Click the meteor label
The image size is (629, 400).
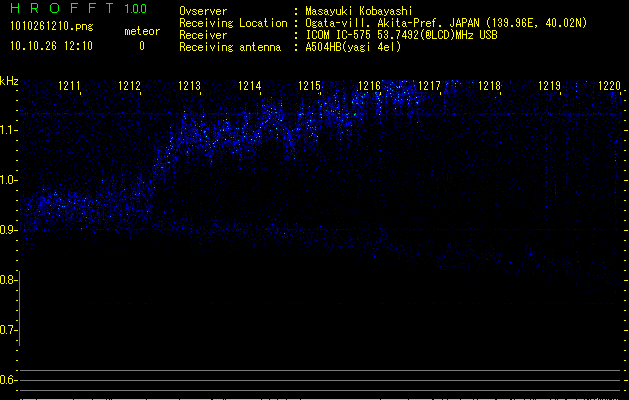tap(142, 31)
